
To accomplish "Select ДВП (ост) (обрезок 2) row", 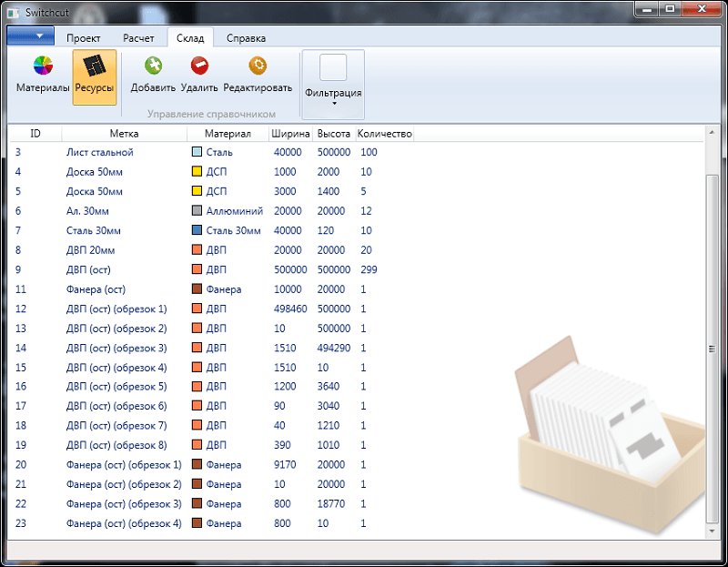I will pos(357,329).
